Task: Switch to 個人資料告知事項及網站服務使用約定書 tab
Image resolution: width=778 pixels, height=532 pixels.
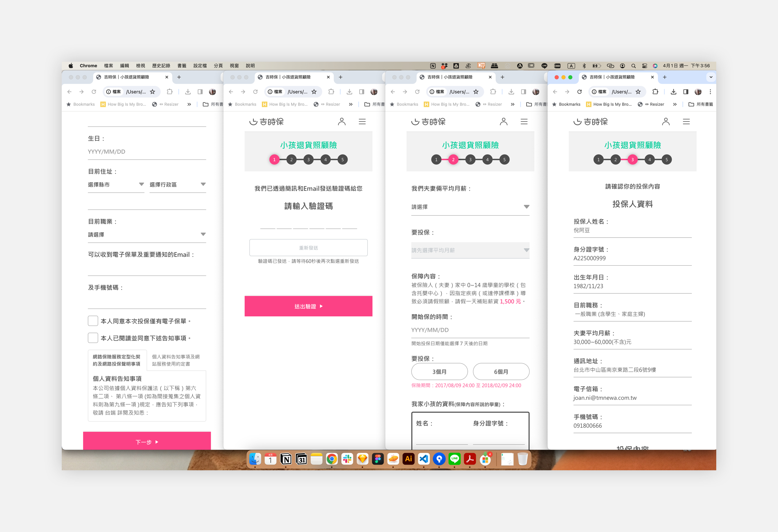Action: pos(176,360)
